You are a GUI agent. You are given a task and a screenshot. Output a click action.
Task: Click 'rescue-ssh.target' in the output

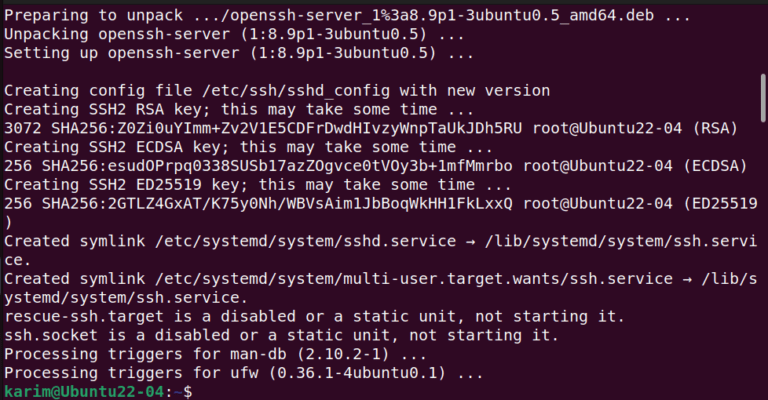click(x=84, y=317)
